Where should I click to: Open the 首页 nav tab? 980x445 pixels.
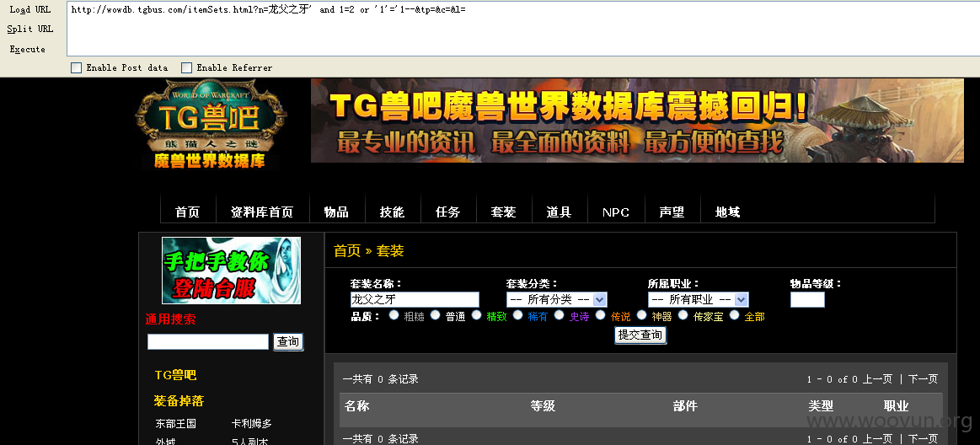click(188, 212)
